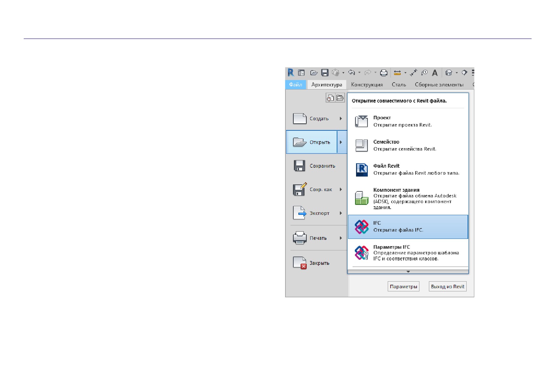Click the floppy disk icon beside Сохранить
This screenshot has width=555, height=392.
coord(299,166)
